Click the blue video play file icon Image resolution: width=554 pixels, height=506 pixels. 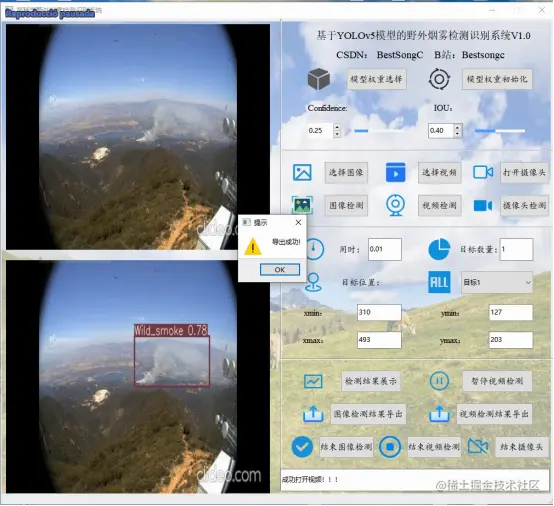396,172
